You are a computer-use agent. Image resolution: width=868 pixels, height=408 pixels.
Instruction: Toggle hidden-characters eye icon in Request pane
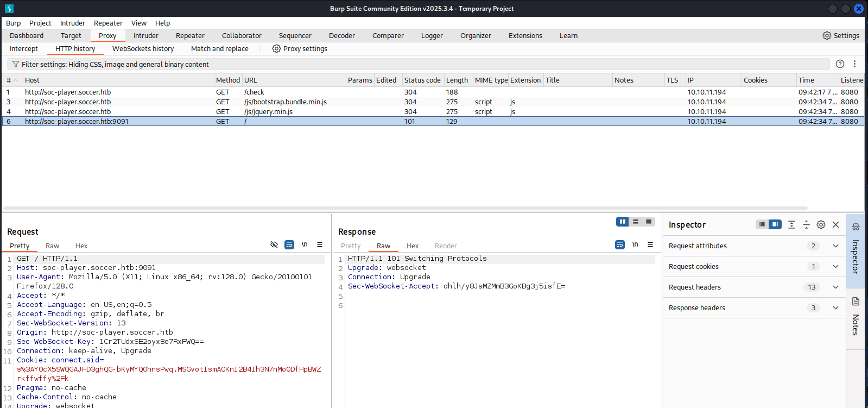tap(274, 244)
